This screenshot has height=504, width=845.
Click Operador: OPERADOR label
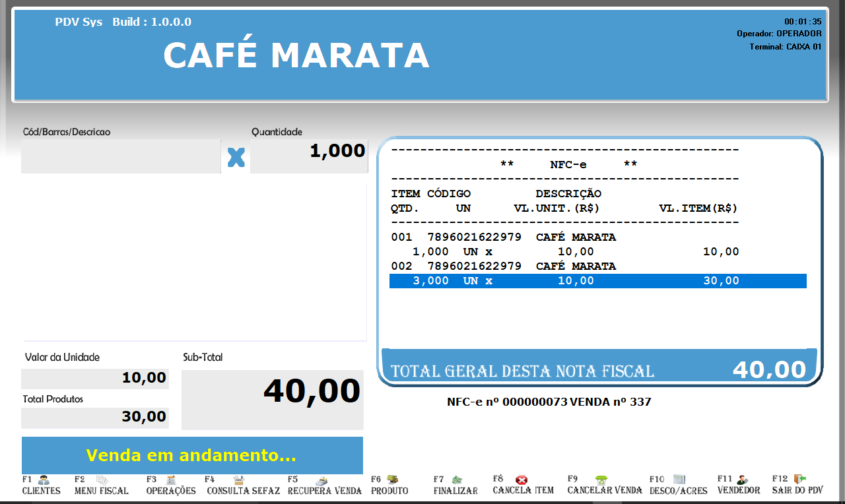[779, 34]
